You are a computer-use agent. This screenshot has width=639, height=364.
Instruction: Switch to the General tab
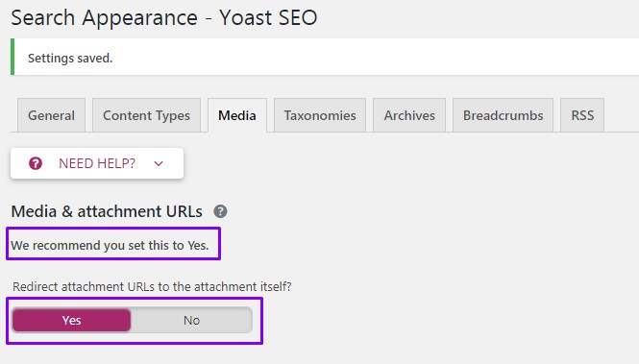(x=51, y=115)
